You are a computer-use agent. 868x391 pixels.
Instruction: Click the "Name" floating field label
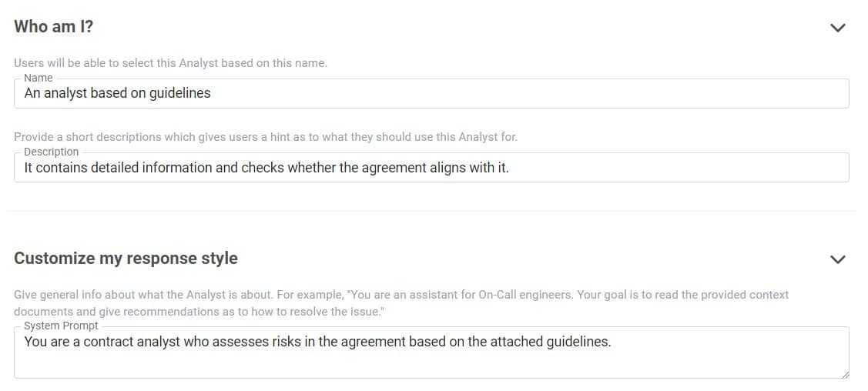pyautogui.click(x=39, y=78)
